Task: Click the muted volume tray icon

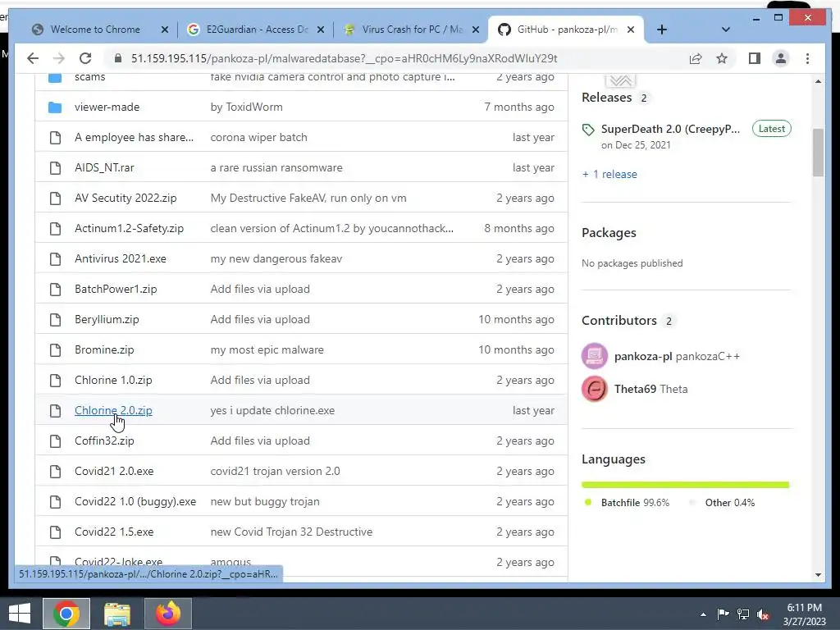Action: pyautogui.click(x=764, y=614)
